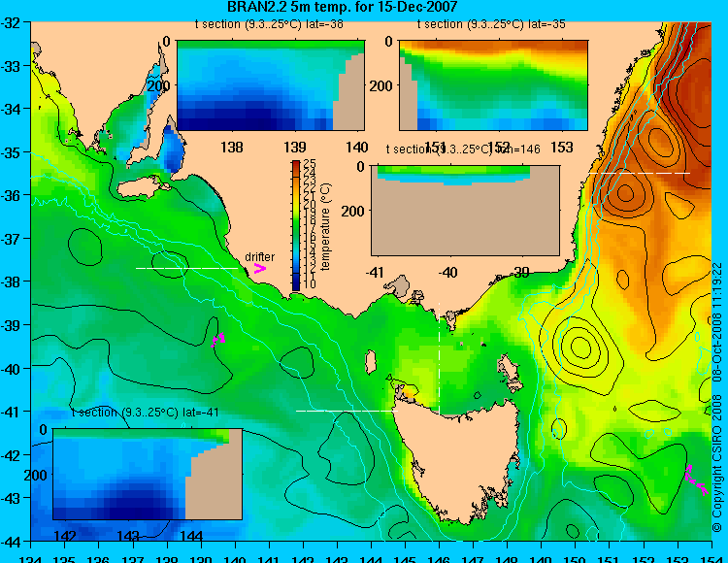Click the "-32" latitude axis label

[x=11, y=23]
